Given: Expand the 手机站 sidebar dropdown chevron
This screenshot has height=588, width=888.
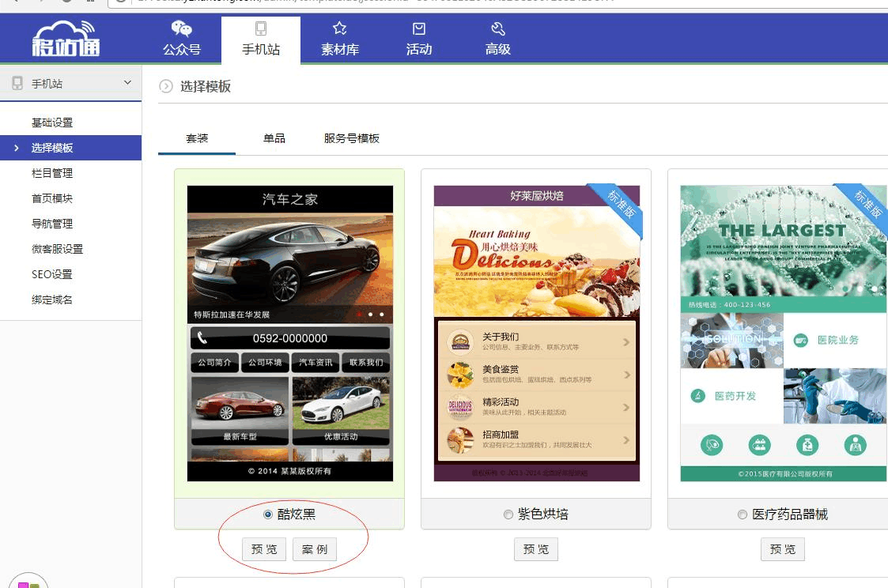Looking at the screenshot, I should [x=128, y=83].
